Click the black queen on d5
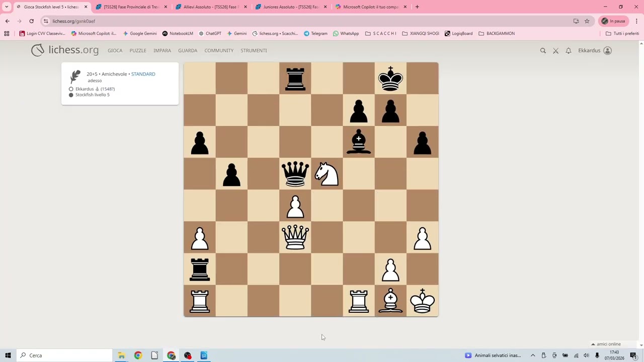 pyautogui.click(x=295, y=174)
